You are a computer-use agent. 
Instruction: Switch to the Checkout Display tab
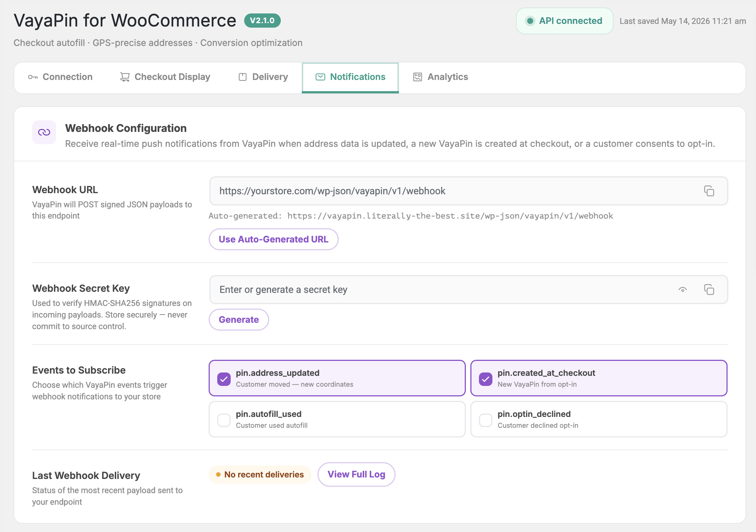(x=165, y=77)
